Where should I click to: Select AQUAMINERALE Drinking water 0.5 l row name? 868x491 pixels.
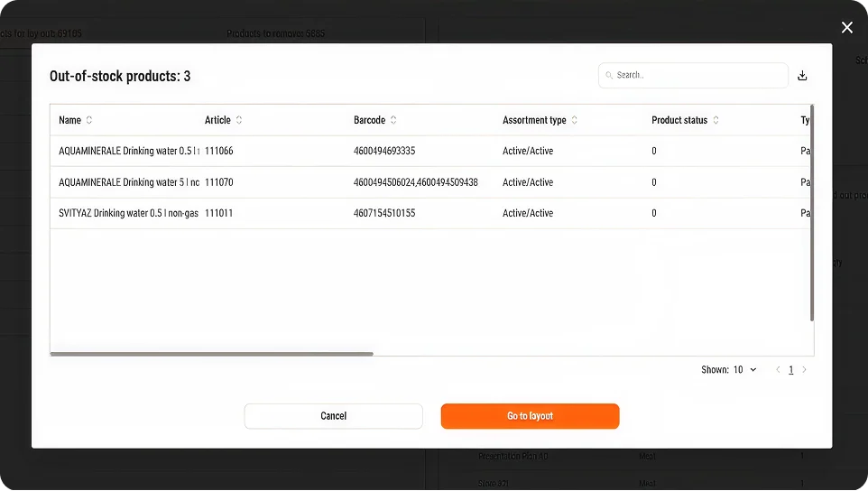click(x=129, y=151)
